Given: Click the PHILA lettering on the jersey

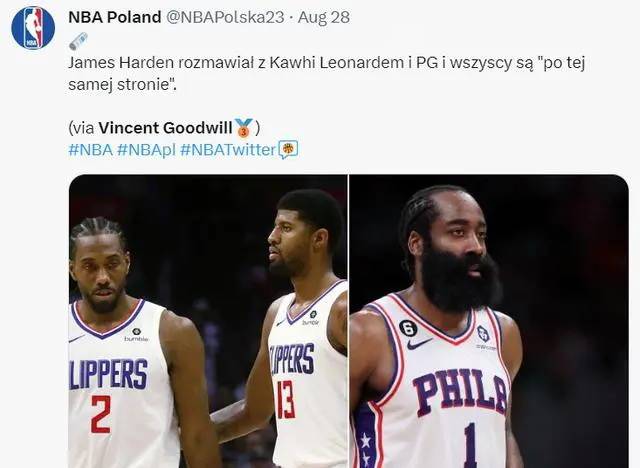Looking at the screenshot, I should tap(460, 391).
